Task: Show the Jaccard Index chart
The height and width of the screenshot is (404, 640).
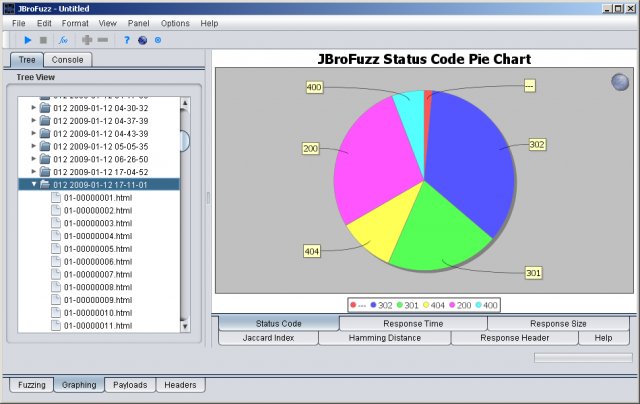Action: pyautogui.click(x=268, y=338)
